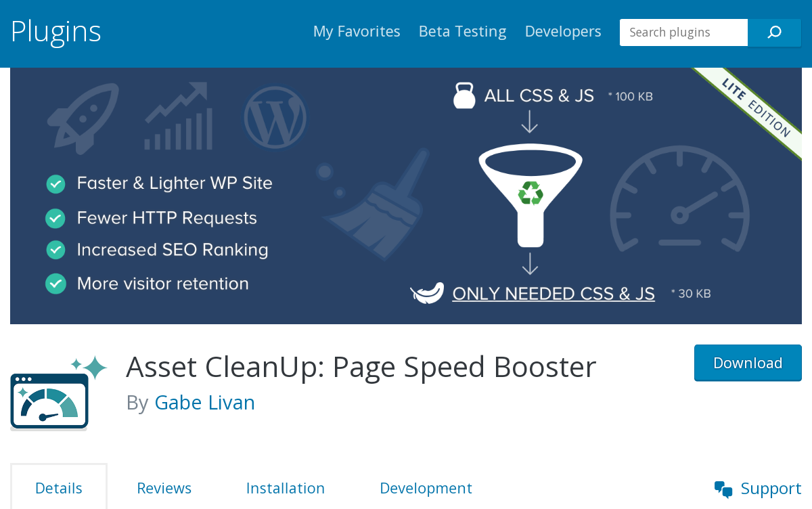
Task: Click the Support chat bubbles icon
Action: [723, 489]
